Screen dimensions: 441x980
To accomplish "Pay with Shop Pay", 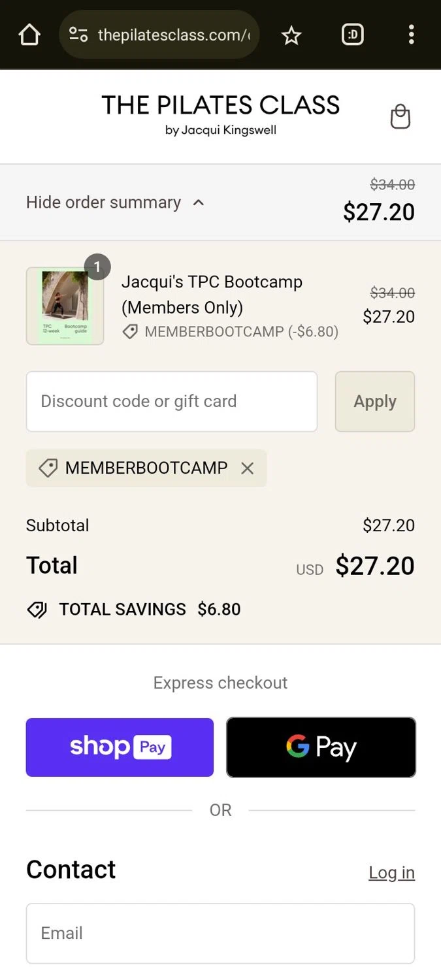I will 120,747.
